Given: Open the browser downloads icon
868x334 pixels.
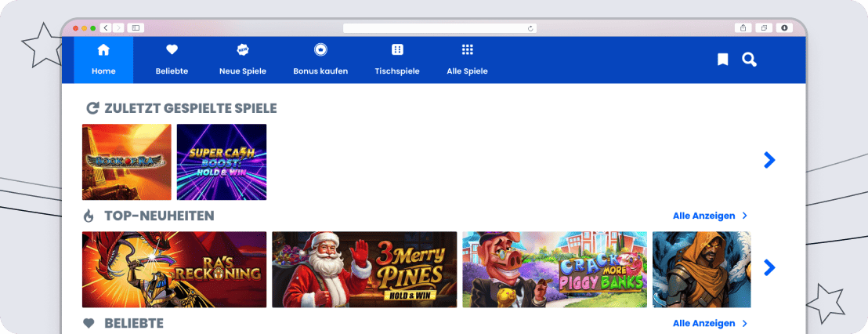Looking at the screenshot, I should [784, 27].
